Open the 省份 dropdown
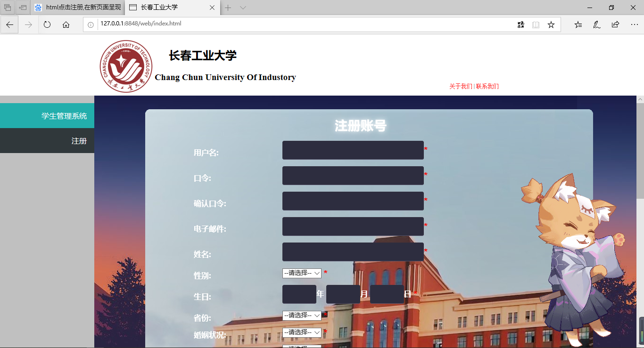Image resolution: width=644 pixels, height=348 pixels. point(302,316)
